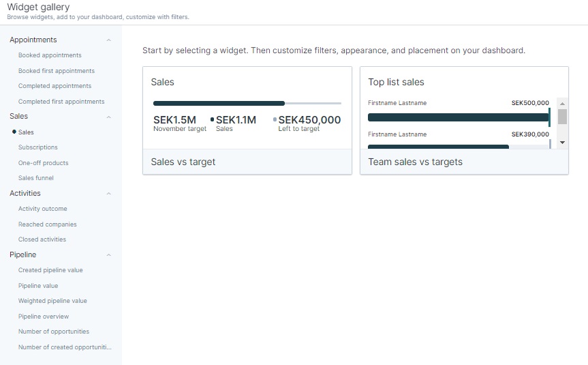Image resolution: width=588 pixels, height=365 pixels.
Task: Select the Sales vs target widget card
Action: (247, 121)
